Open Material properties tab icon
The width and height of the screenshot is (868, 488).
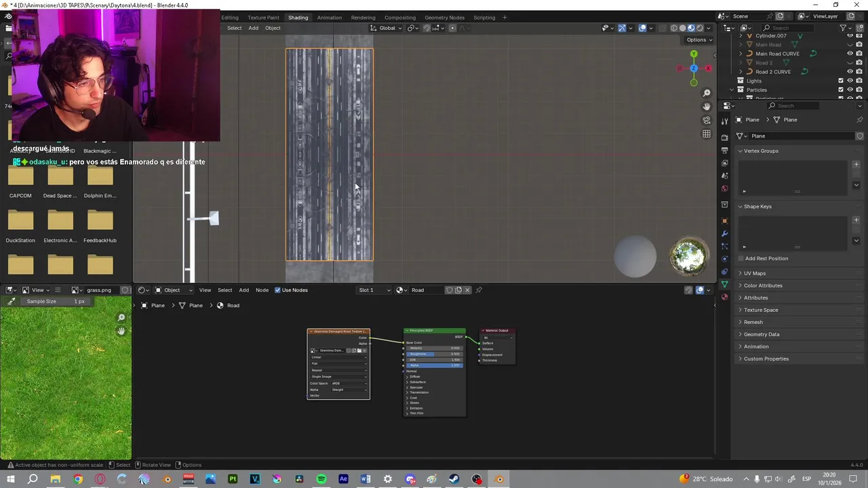(724, 297)
